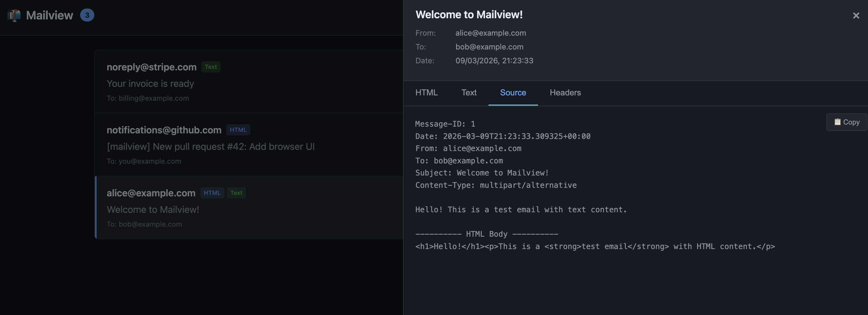This screenshot has width=868, height=315.
Task: Click 'From: alice@example.com' source line
Action: (468, 148)
